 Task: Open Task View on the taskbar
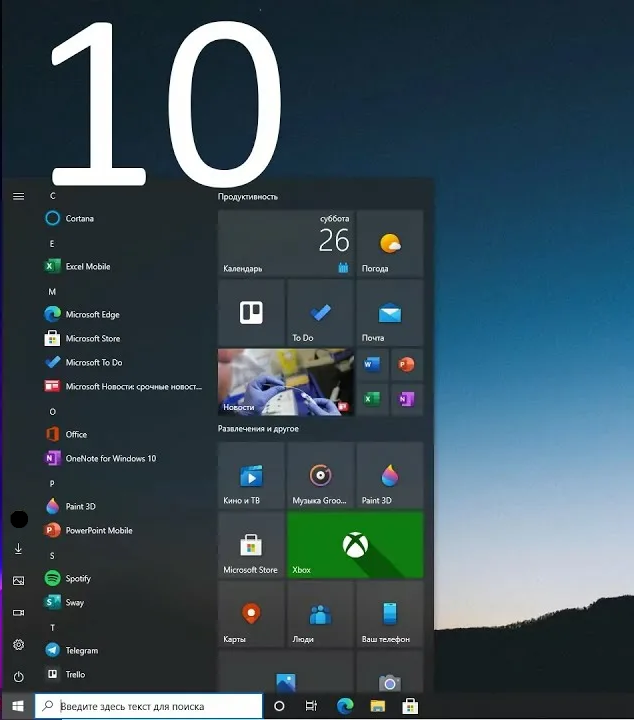click(311, 706)
